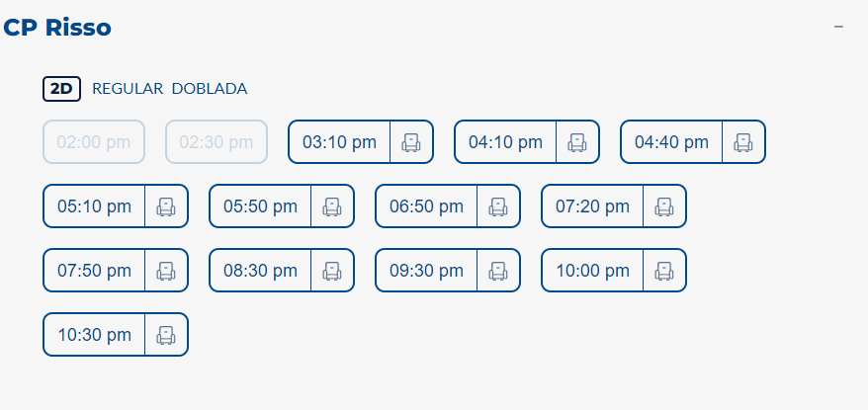
Task: Open seat map for 10:00 pm showing
Action: point(664,271)
